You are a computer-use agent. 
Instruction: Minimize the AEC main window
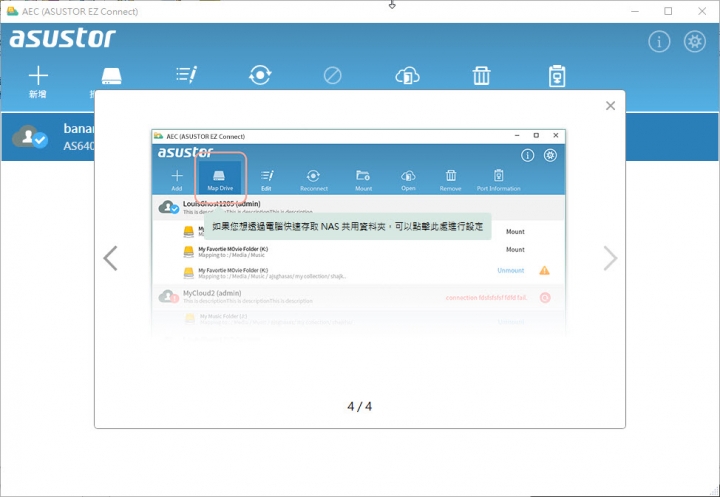(x=635, y=11)
